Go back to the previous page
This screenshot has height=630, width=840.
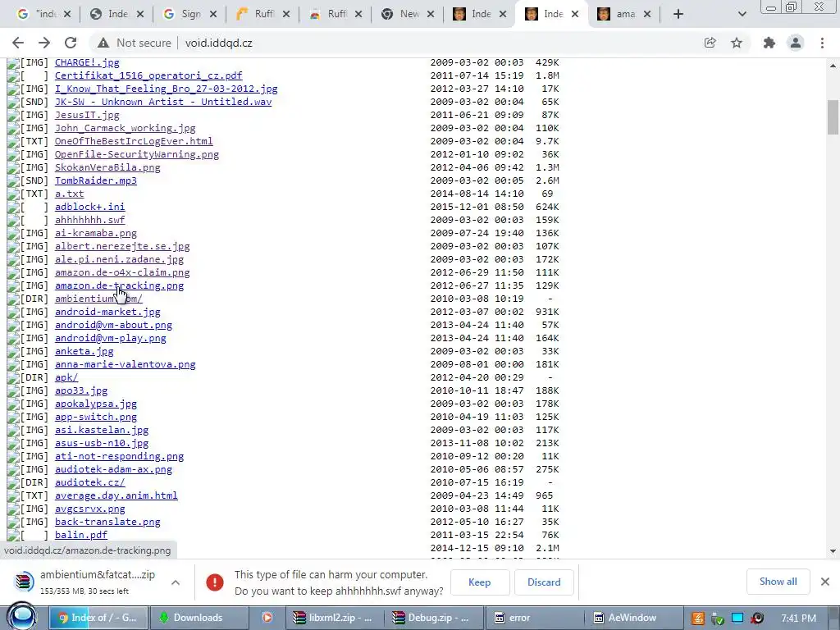[x=18, y=43]
